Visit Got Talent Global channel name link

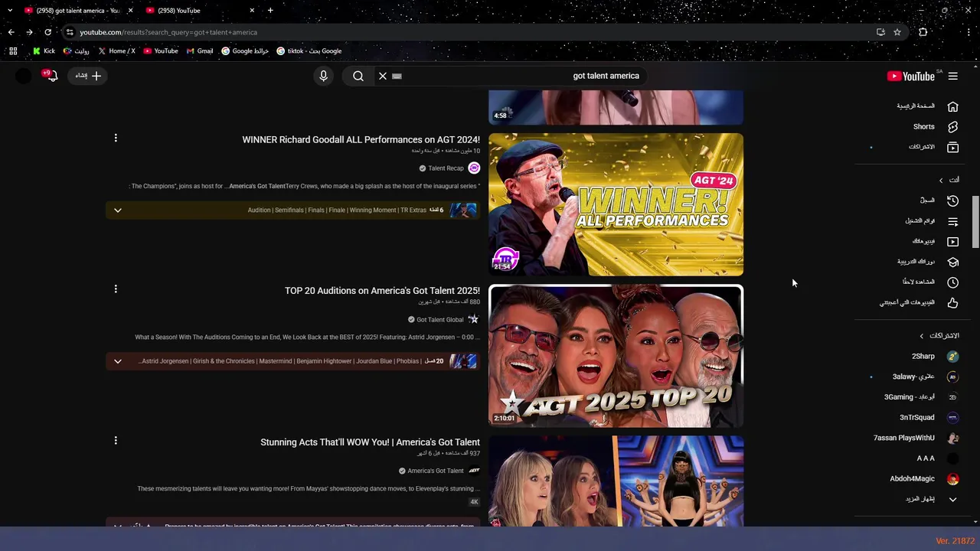click(x=440, y=320)
